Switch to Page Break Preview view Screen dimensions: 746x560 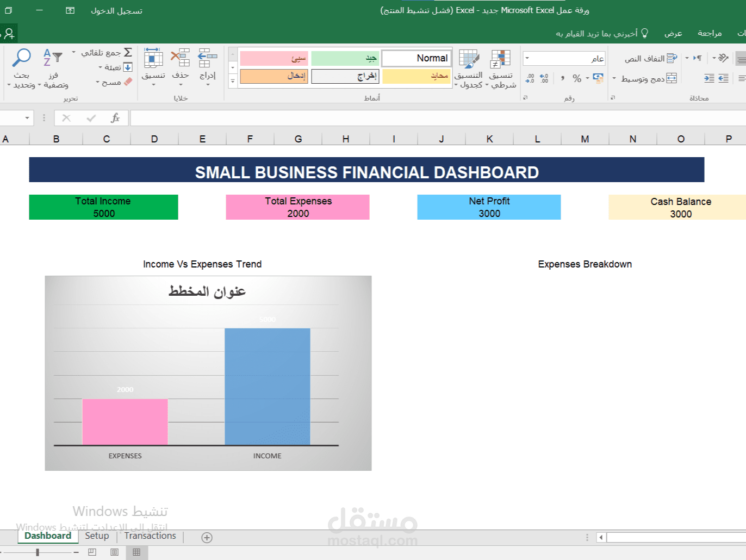(x=92, y=552)
